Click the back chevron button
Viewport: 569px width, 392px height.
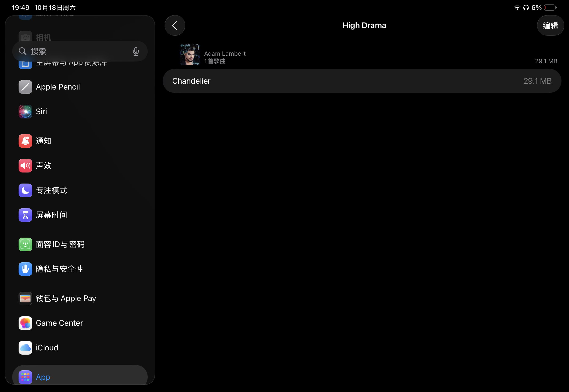tap(175, 26)
